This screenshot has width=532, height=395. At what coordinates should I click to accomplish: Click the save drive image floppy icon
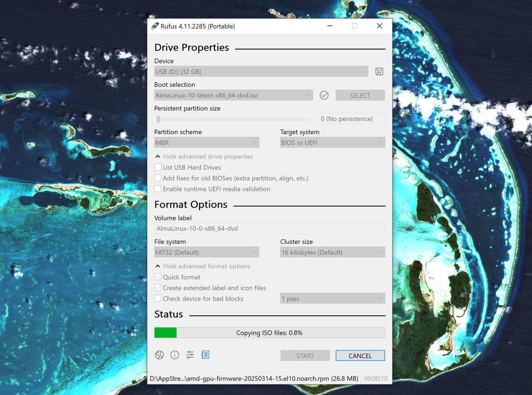(379, 72)
